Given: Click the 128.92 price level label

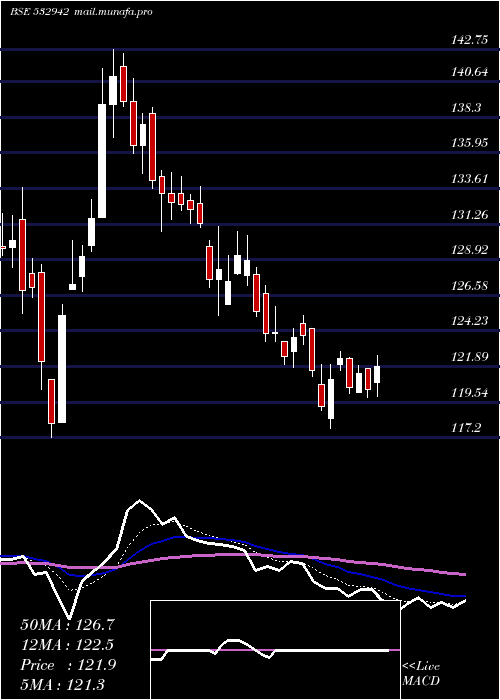Looking at the screenshot, I should pos(470,250).
